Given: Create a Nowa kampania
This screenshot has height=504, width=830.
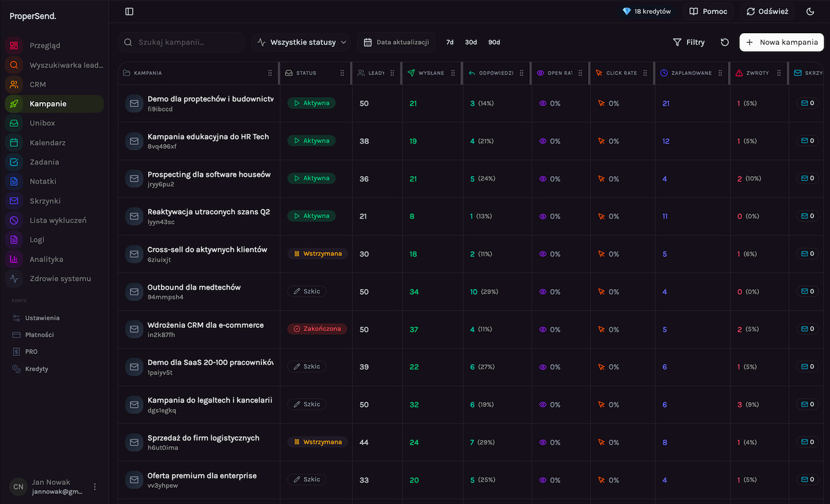Looking at the screenshot, I should [x=781, y=42].
